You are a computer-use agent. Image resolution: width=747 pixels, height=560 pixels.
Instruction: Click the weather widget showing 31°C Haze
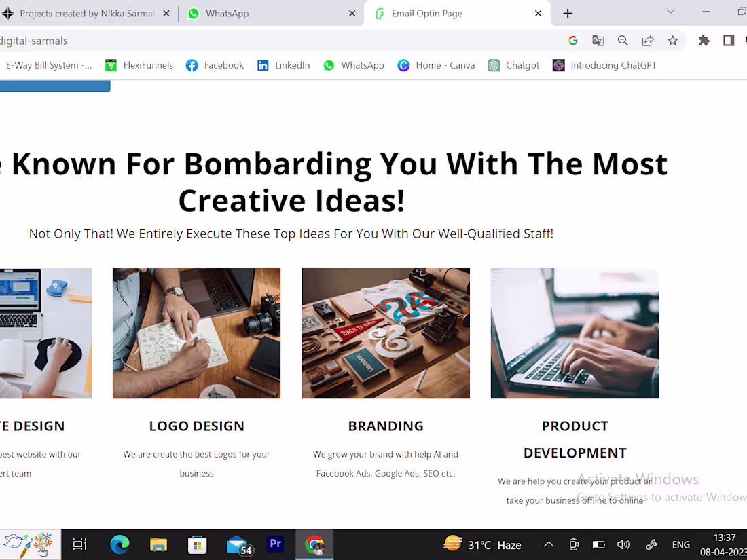point(482,544)
